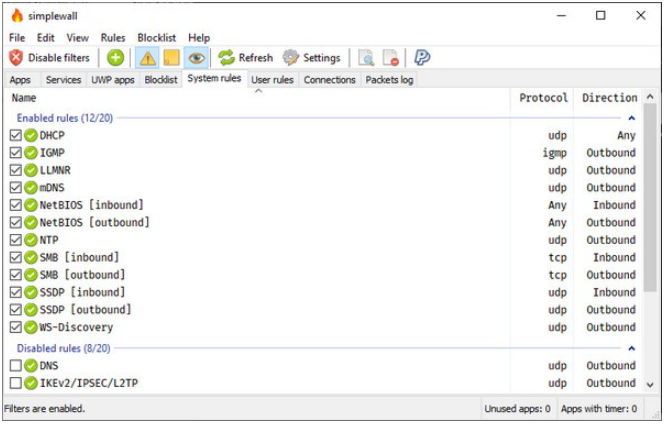Sort by the Protocol column header
The image size is (664, 425).
point(542,98)
